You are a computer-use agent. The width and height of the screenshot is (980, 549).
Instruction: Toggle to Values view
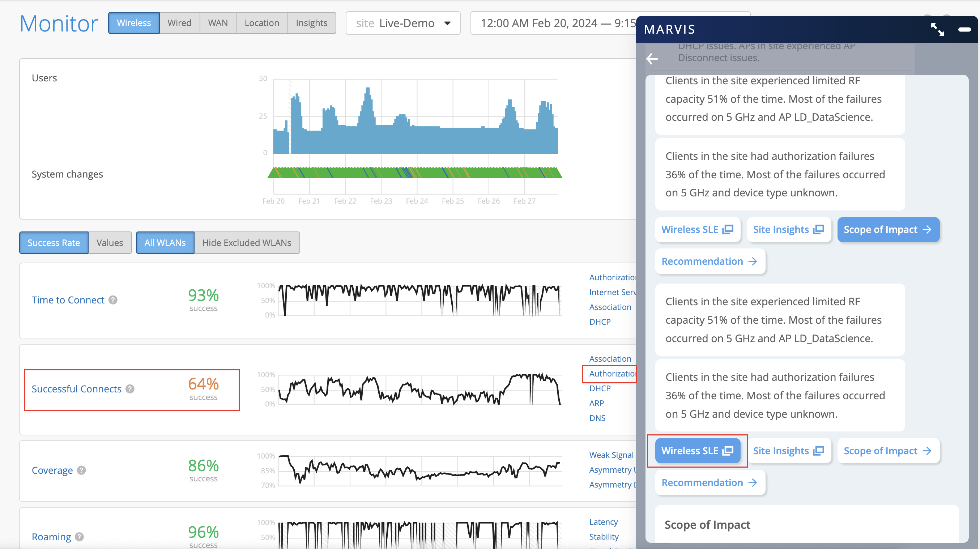tap(110, 243)
